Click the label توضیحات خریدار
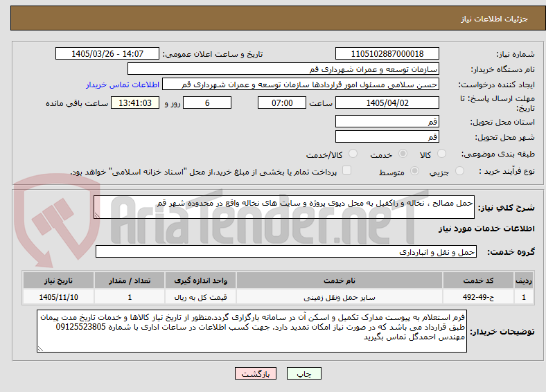 point(502,332)
